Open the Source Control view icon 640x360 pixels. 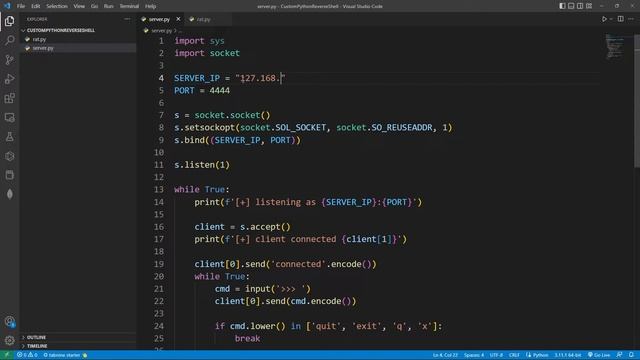[9, 60]
